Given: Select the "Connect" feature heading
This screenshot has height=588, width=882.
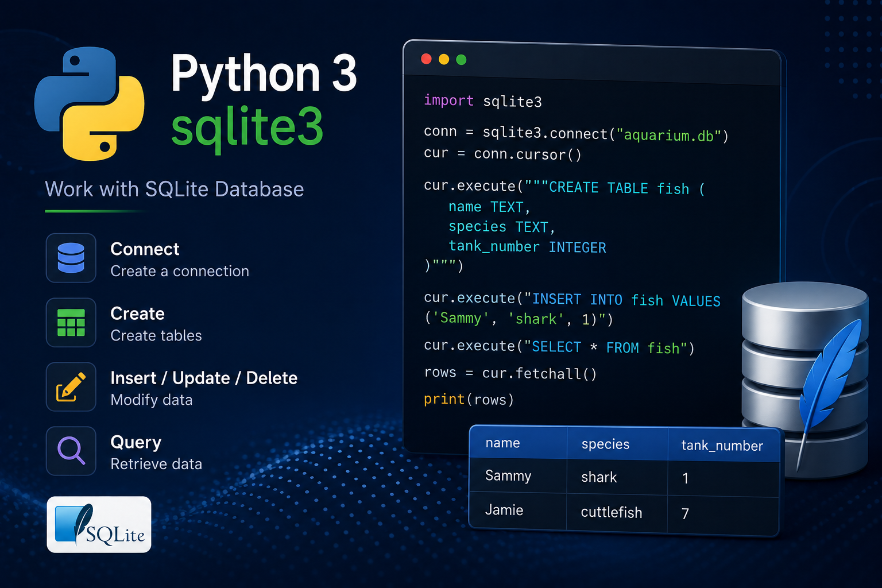Looking at the screenshot, I should tap(145, 249).
